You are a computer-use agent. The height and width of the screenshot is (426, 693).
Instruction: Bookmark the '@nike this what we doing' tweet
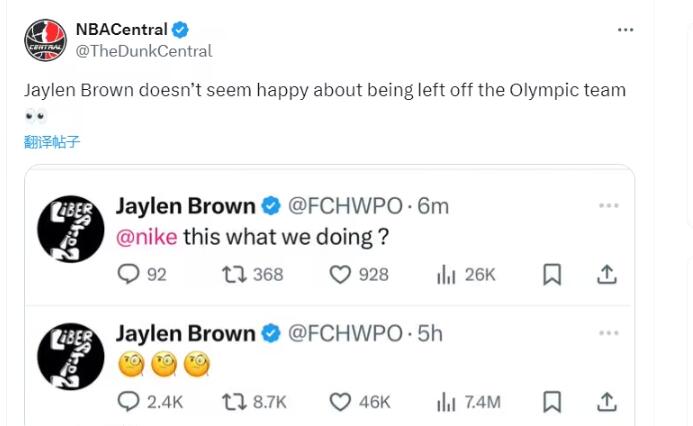(552, 274)
